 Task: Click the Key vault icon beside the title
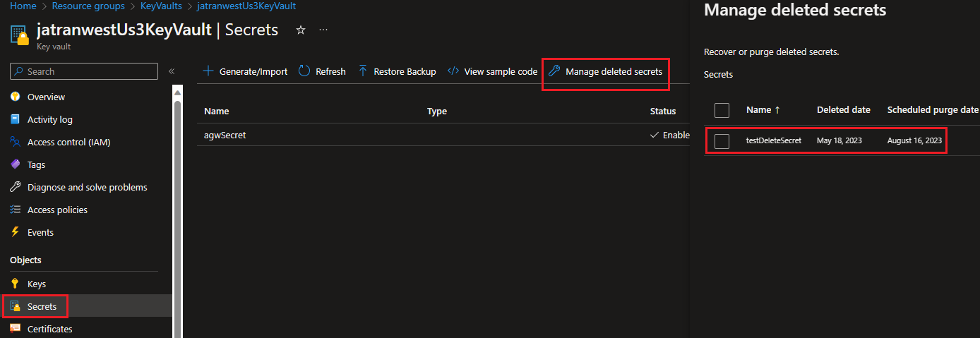coord(19,36)
